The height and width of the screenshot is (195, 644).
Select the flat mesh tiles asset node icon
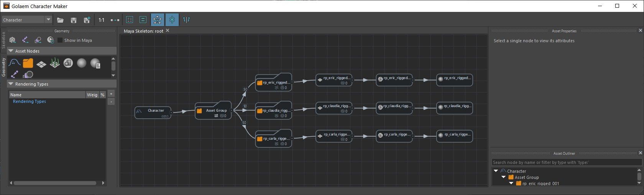(x=41, y=64)
